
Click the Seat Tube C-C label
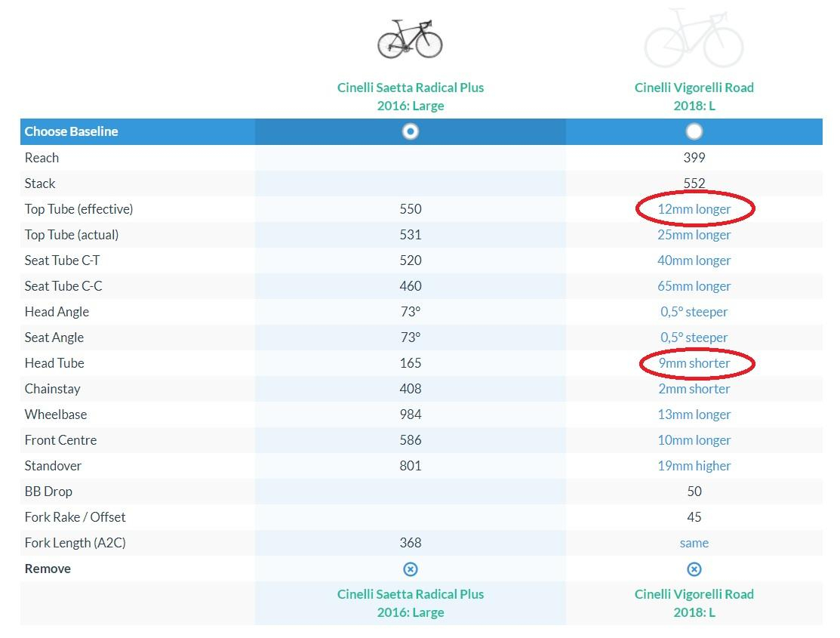63,286
